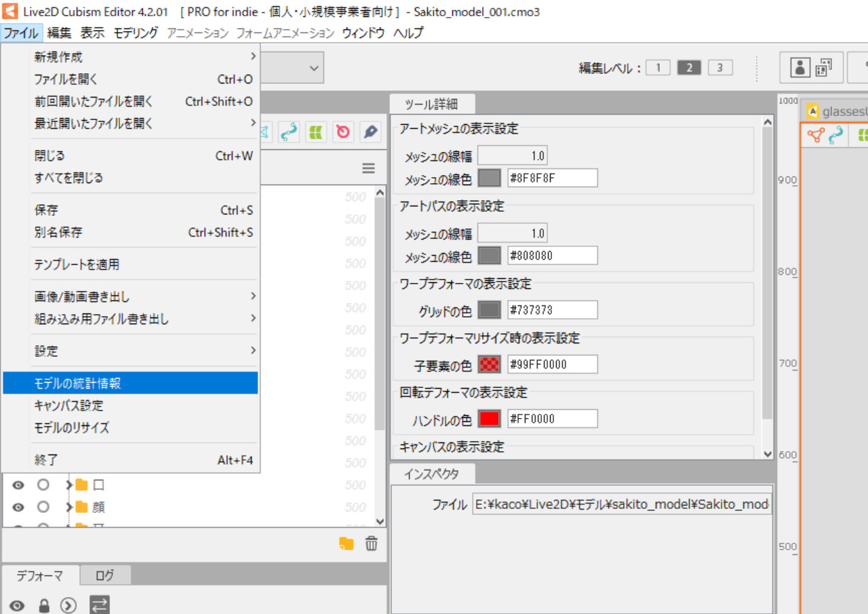Viewport: 868px width, 614px height.
Task: Click the 口 folder icon
Action: pyautogui.click(x=82, y=485)
